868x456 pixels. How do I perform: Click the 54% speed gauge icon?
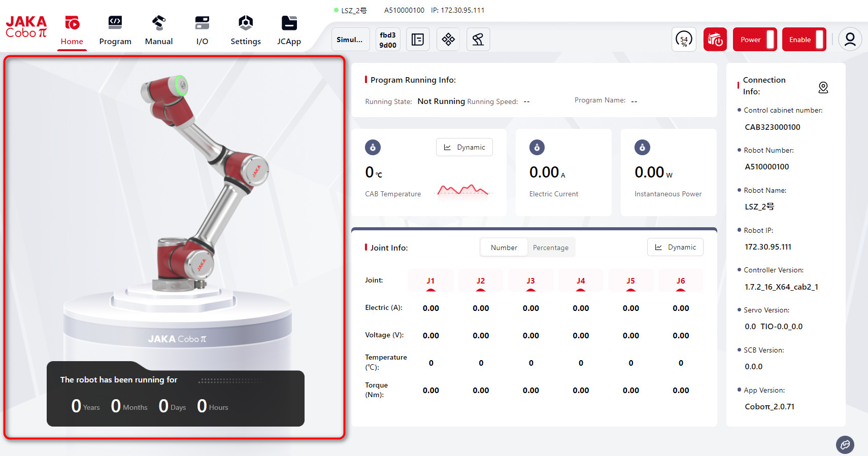[x=684, y=40]
